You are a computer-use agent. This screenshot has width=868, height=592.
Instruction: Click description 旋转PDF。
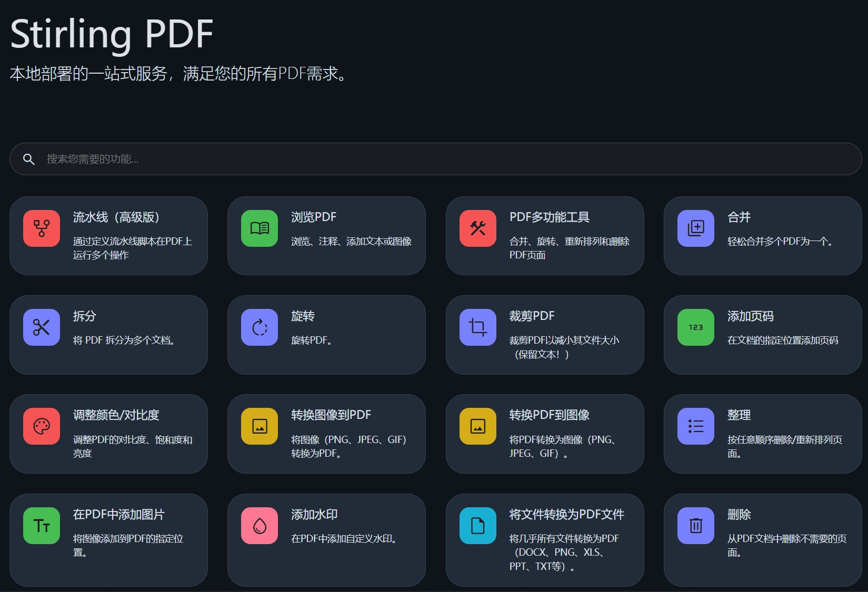[x=312, y=340]
